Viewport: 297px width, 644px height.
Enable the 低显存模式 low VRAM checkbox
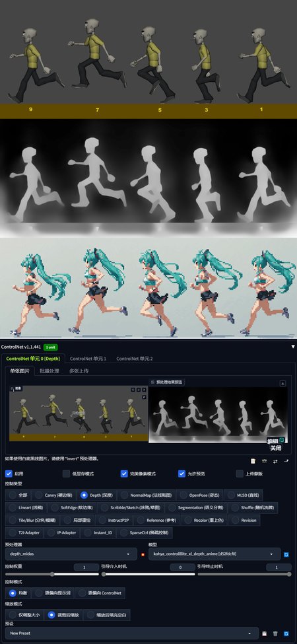click(x=66, y=474)
